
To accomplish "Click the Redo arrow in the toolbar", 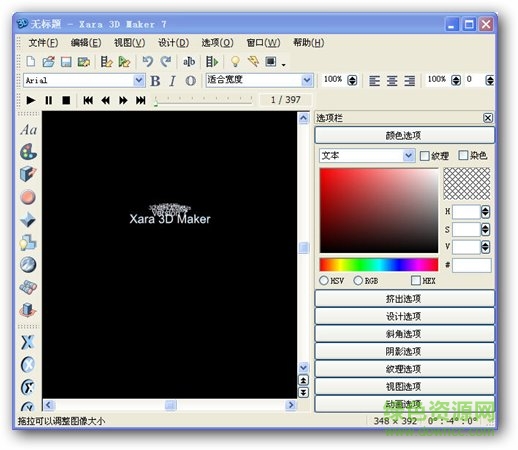I will pos(165,62).
